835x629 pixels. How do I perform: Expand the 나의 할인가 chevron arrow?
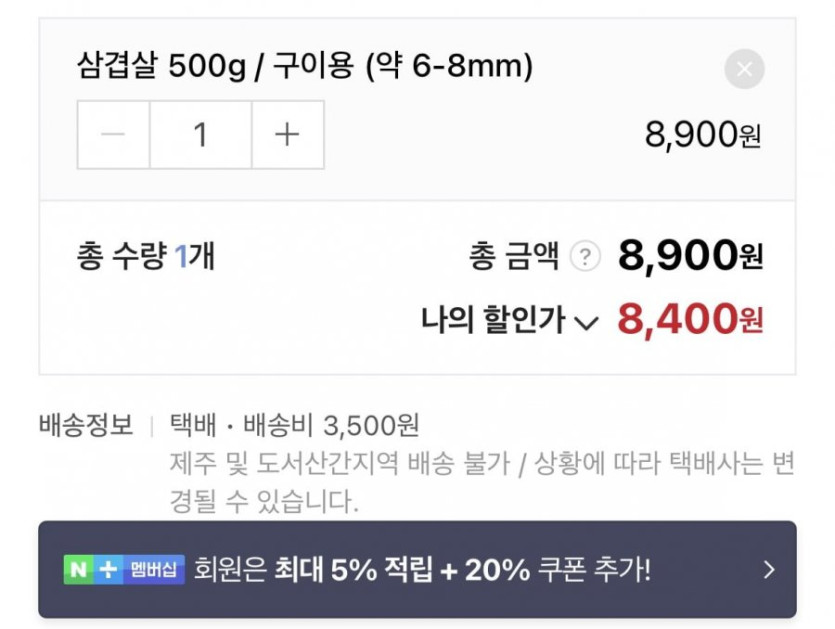587,322
